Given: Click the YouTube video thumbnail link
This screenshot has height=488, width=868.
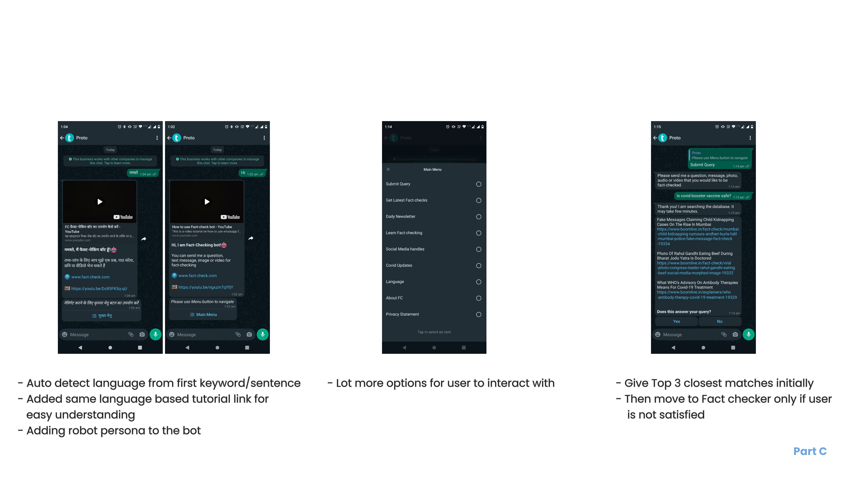Looking at the screenshot, I should point(208,203).
